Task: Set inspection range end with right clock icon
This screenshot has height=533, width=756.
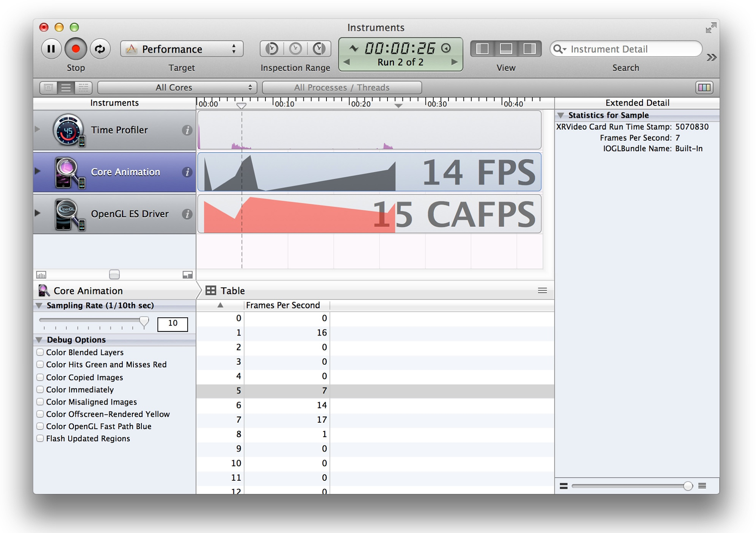Action: (x=319, y=49)
